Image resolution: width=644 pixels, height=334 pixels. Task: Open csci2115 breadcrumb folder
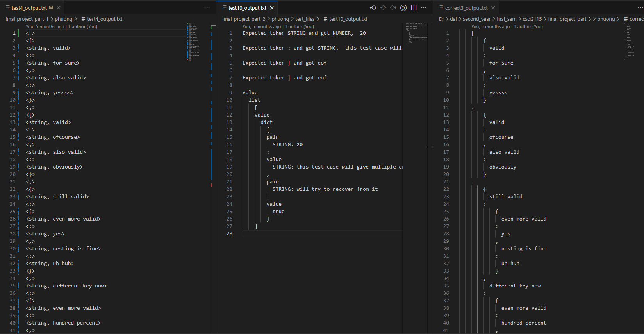point(532,19)
